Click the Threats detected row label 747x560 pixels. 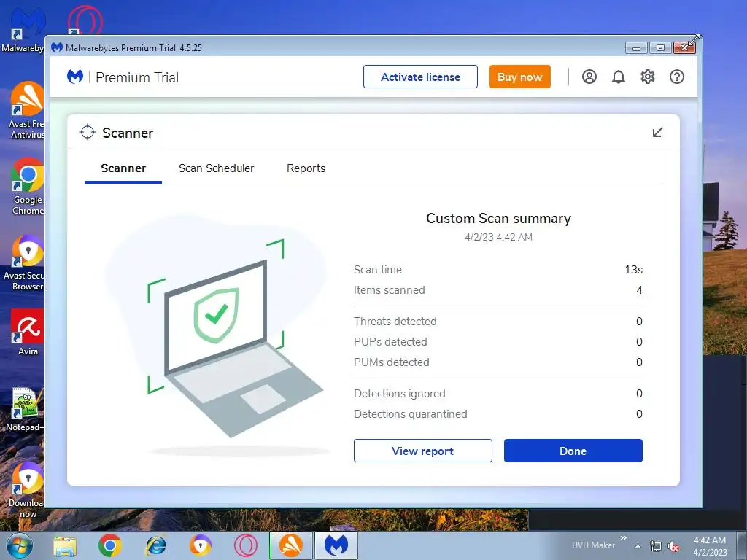[x=395, y=322]
